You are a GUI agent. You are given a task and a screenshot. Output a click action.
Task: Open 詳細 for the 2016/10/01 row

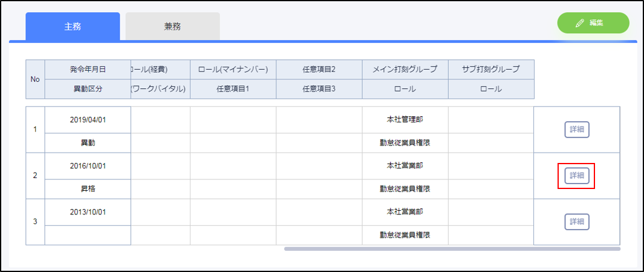(x=577, y=176)
